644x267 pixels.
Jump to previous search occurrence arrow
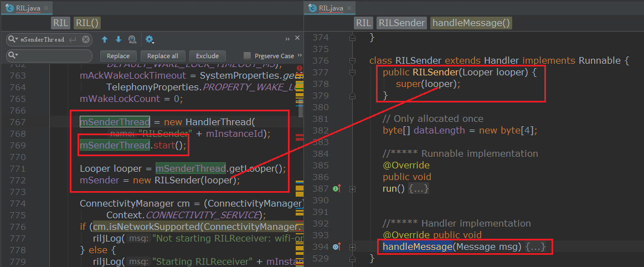[x=104, y=39]
